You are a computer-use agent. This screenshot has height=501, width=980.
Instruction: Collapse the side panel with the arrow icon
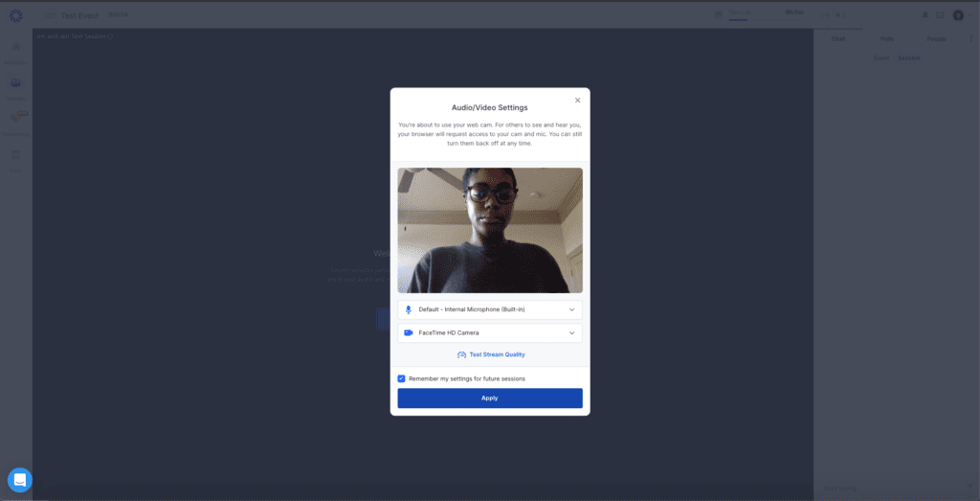coord(825,15)
